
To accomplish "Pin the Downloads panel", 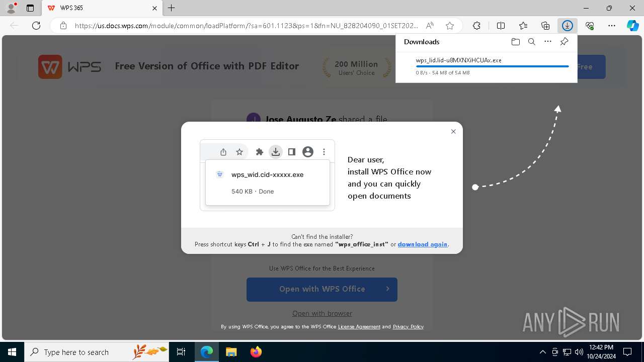I will click(x=564, y=42).
